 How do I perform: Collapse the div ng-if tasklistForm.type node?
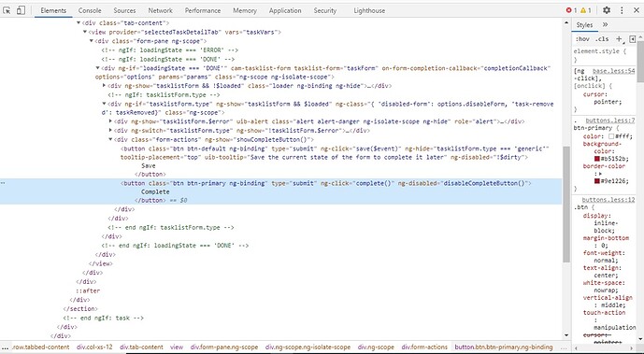[x=104, y=104]
